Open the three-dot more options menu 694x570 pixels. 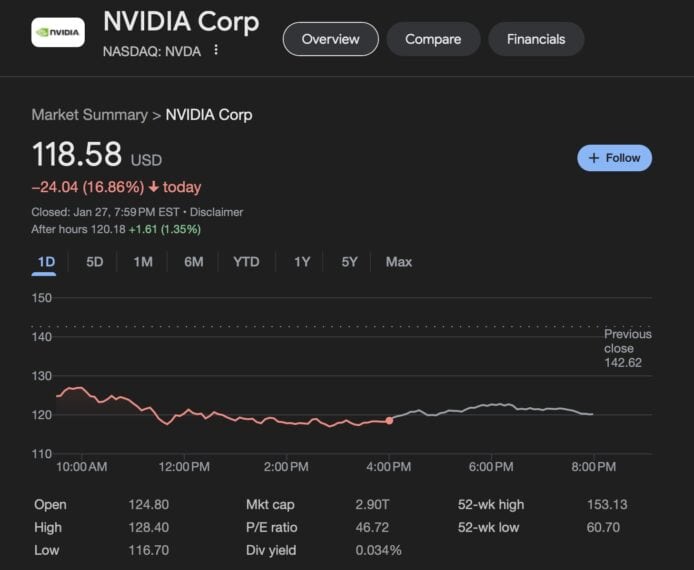pyautogui.click(x=216, y=50)
